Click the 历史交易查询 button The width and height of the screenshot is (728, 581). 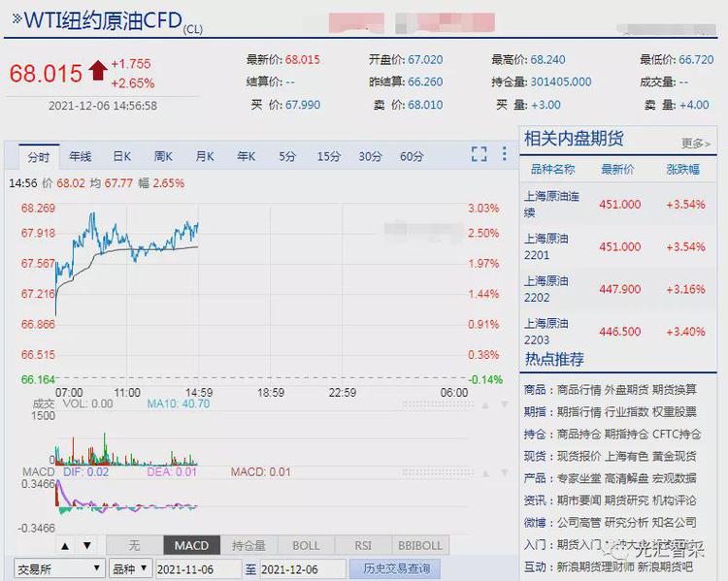coord(395,568)
